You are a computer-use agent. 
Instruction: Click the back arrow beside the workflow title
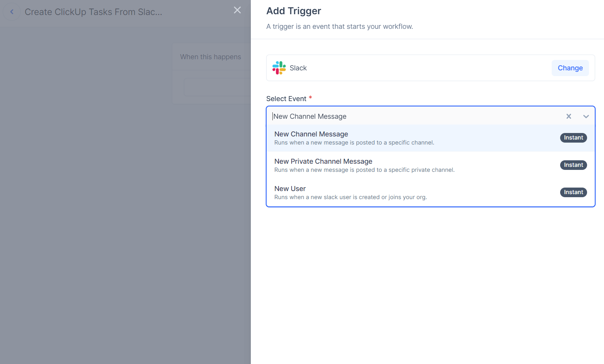(x=12, y=12)
